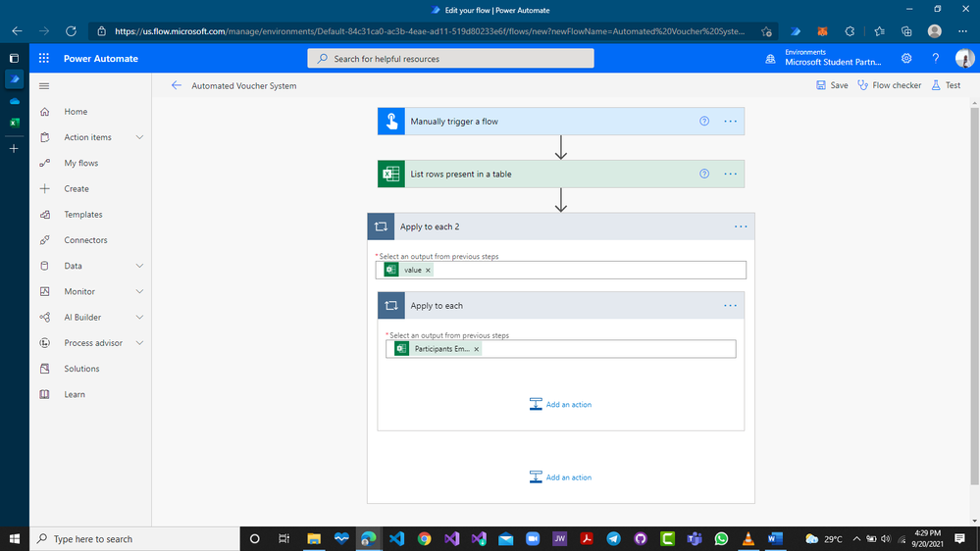Open Microsoft Teams from taskbar
Image resolution: width=980 pixels, height=551 pixels.
pyautogui.click(x=694, y=538)
